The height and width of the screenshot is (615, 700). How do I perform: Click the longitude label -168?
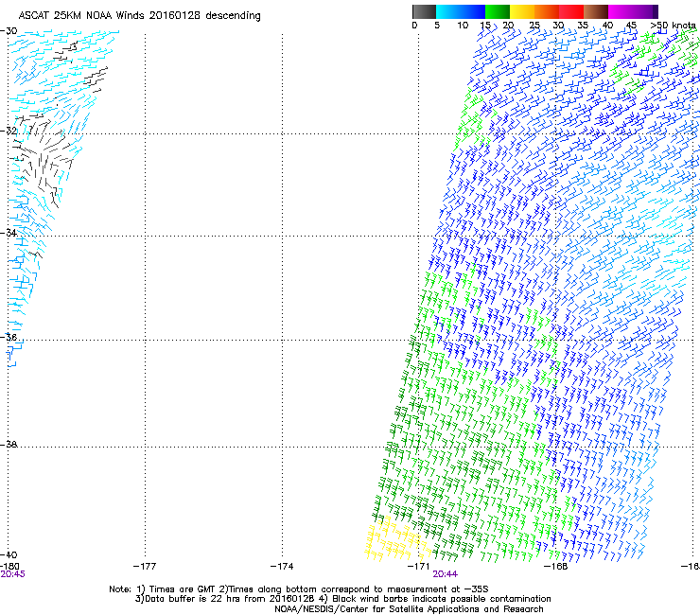(x=556, y=567)
